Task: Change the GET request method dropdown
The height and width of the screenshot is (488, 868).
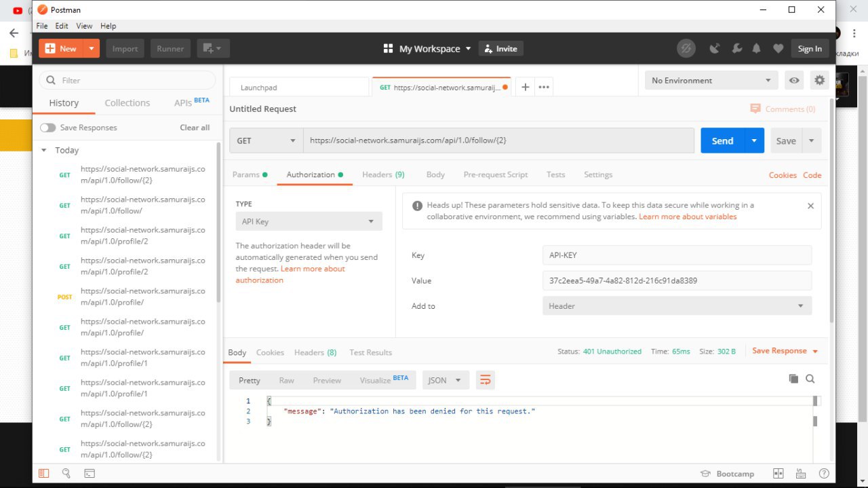Action: coord(266,140)
